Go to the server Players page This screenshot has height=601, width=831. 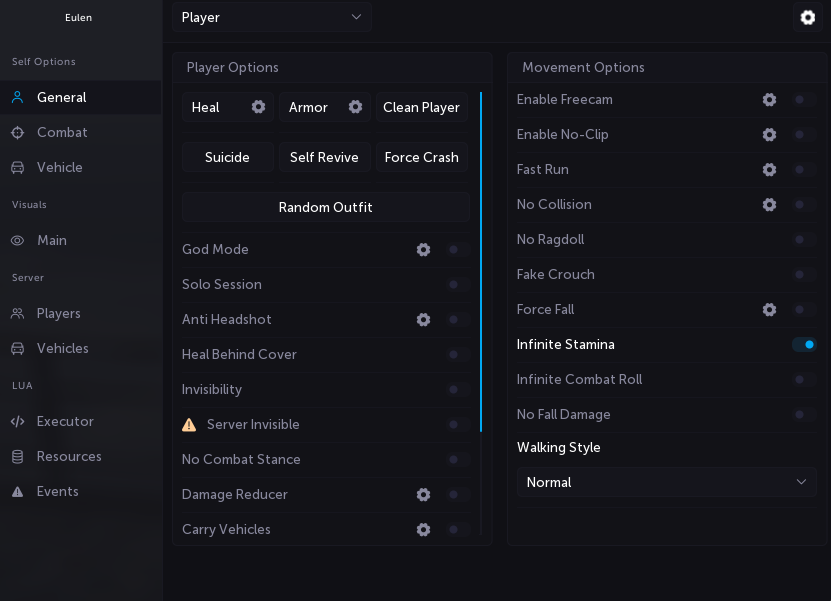point(58,314)
